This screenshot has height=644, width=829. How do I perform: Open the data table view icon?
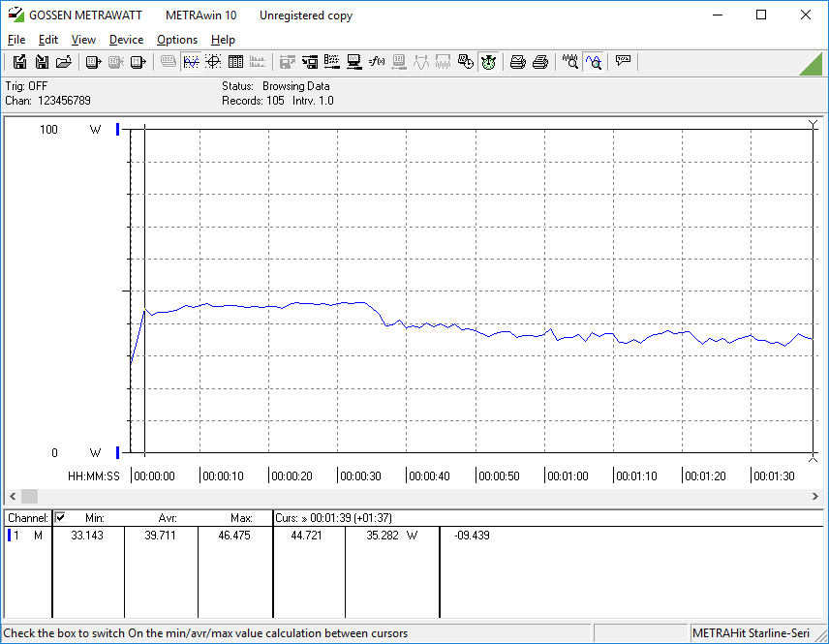[x=235, y=62]
